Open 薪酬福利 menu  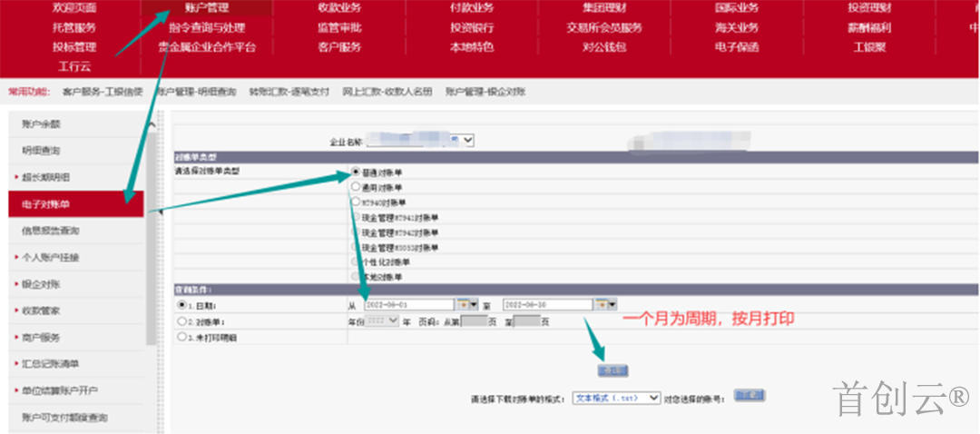point(869,27)
